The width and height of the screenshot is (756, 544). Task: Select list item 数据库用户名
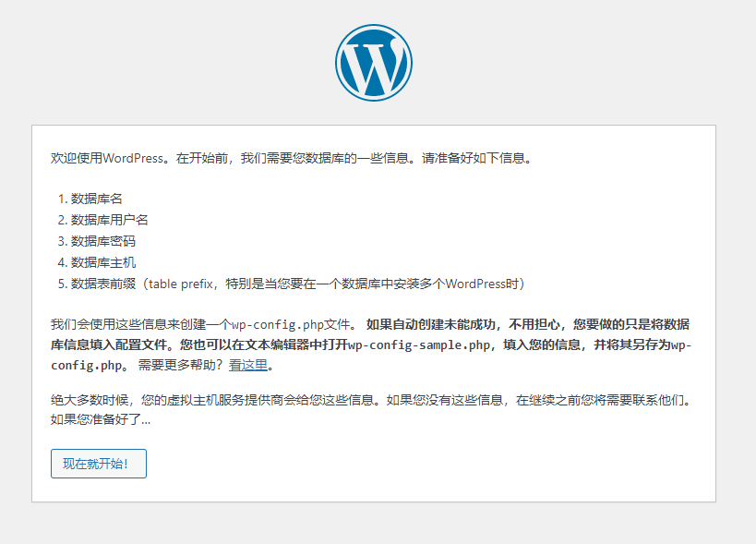pyautogui.click(x=110, y=220)
